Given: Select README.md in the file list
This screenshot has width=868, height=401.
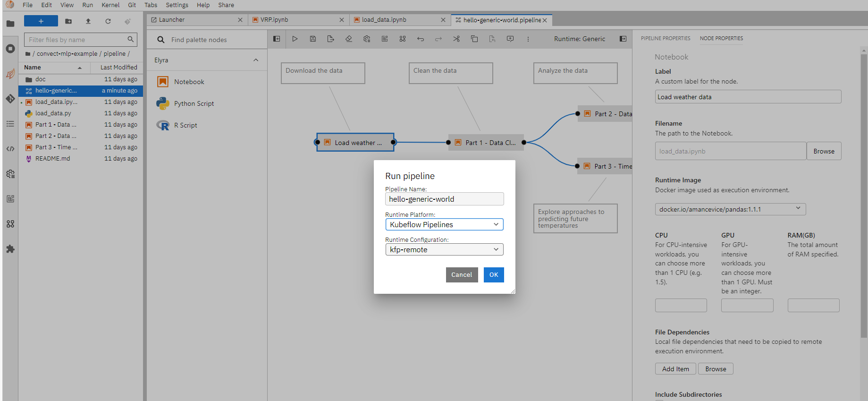Looking at the screenshot, I should click(80, 159).
